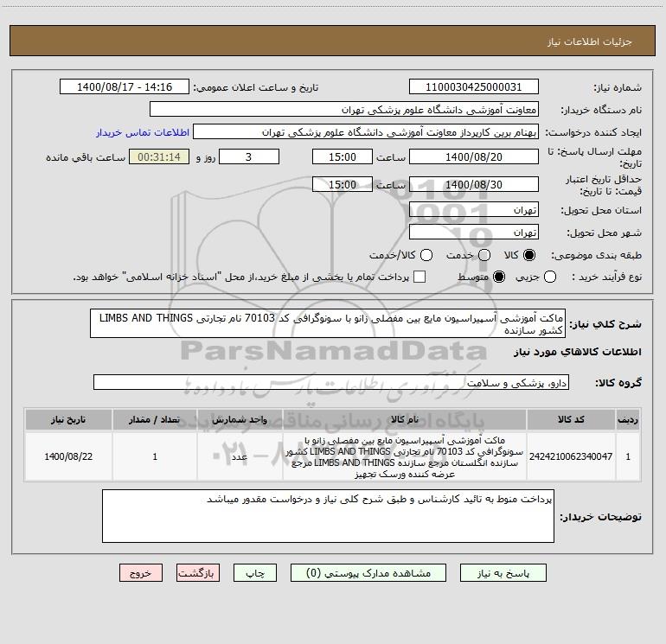
Task: Click the شماره نیاز field 1100030425000031
Action: point(474,86)
